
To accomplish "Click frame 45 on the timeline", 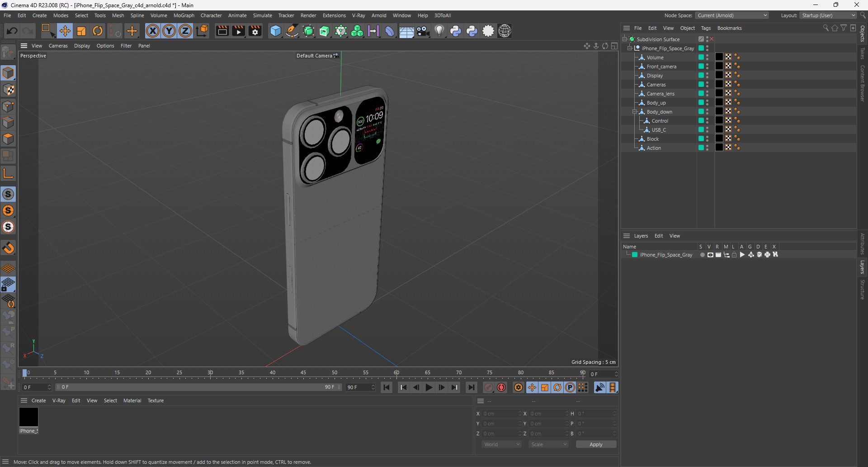I will click(x=303, y=373).
